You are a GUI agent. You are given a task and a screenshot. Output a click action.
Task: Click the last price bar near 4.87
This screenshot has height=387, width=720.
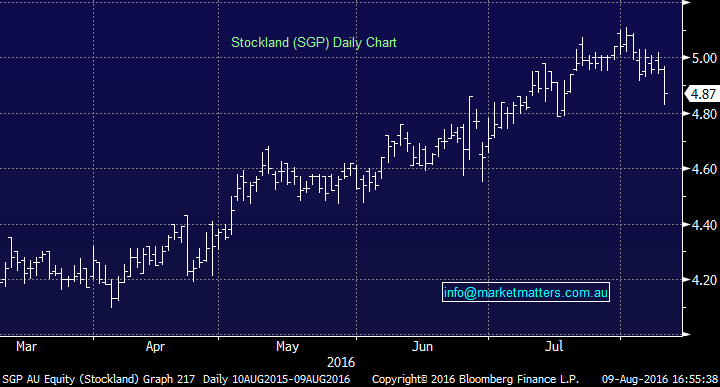coord(665,86)
